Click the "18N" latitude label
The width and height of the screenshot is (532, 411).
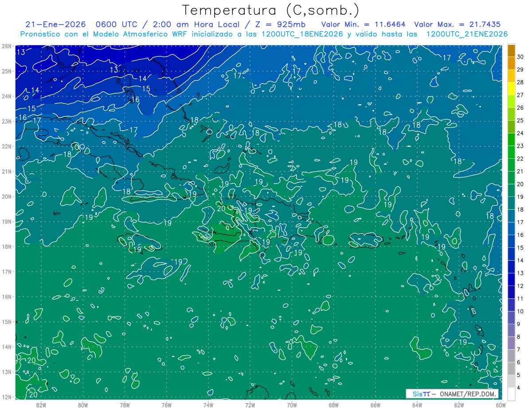point(6,247)
